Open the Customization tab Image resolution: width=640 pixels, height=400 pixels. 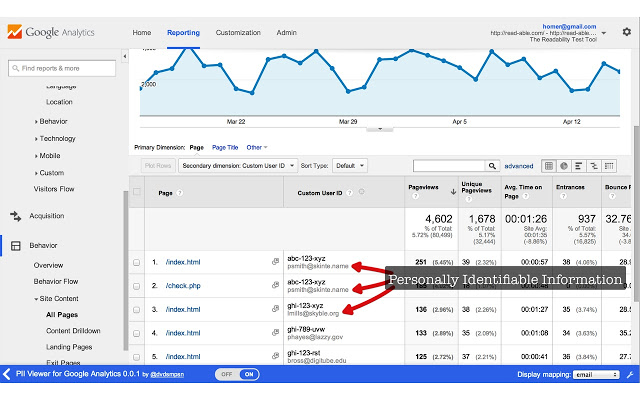pyautogui.click(x=238, y=33)
